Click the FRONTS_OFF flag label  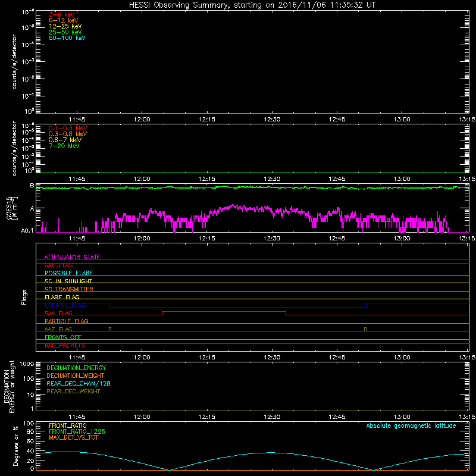point(63,337)
